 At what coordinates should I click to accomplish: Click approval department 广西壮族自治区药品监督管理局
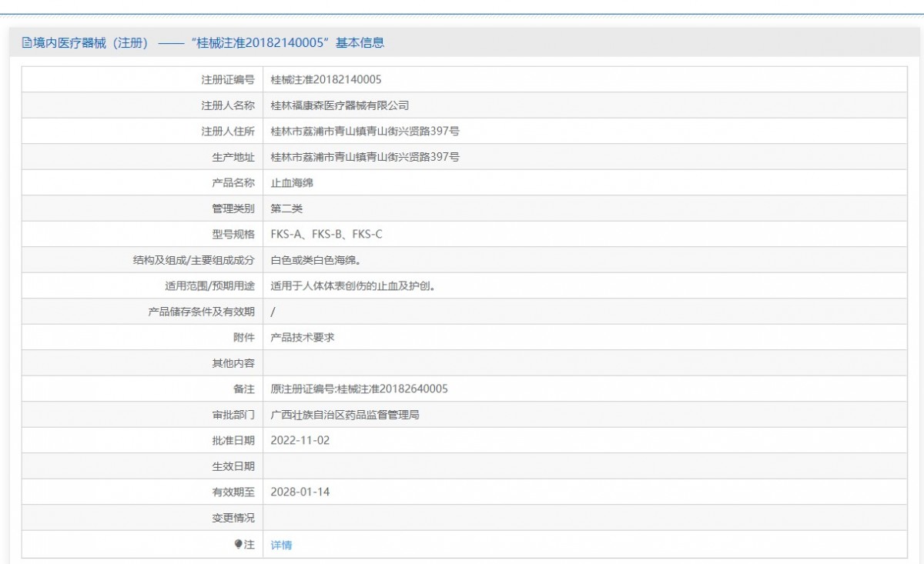tap(345, 415)
